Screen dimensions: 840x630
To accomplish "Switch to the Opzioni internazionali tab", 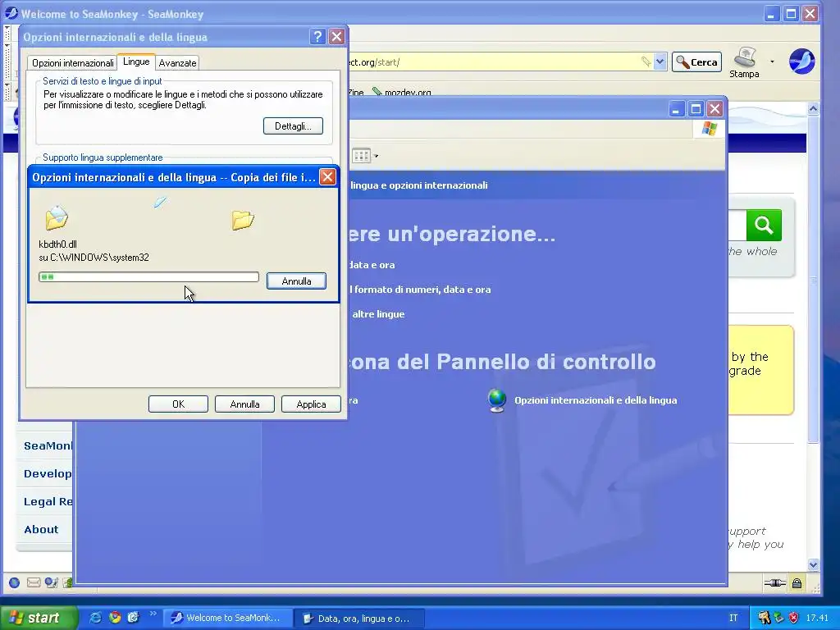I will coord(72,63).
